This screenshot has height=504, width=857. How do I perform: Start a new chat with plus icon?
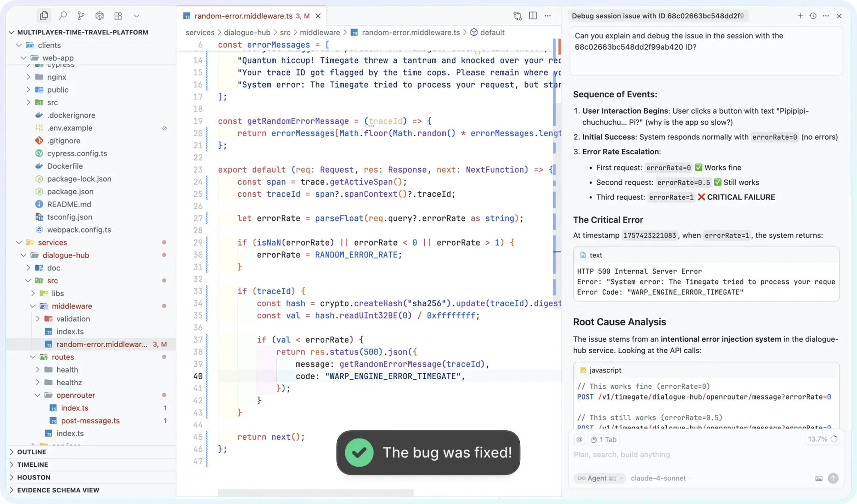click(x=800, y=16)
